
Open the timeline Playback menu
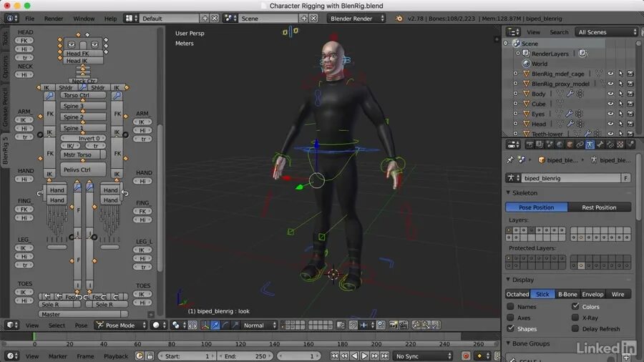coord(116,356)
